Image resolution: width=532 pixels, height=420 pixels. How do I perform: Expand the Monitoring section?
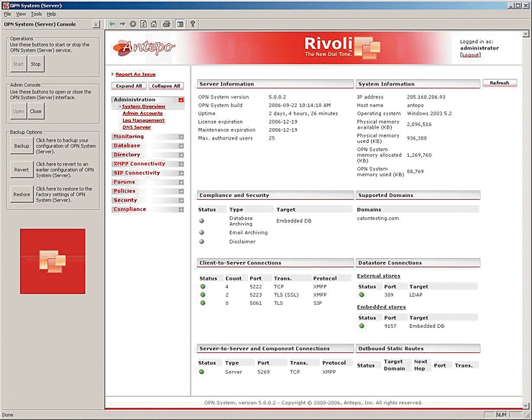pyautogui.click(x=181, y=137)
